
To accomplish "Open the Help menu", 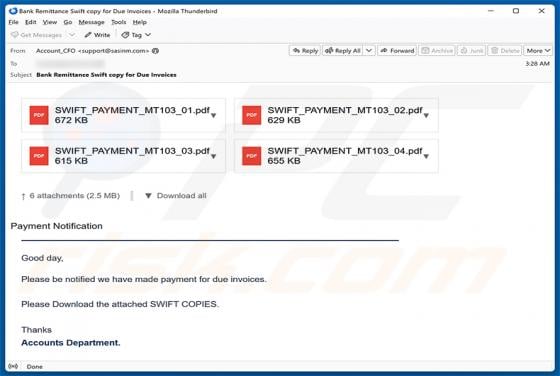I will [x=140, y=22].
